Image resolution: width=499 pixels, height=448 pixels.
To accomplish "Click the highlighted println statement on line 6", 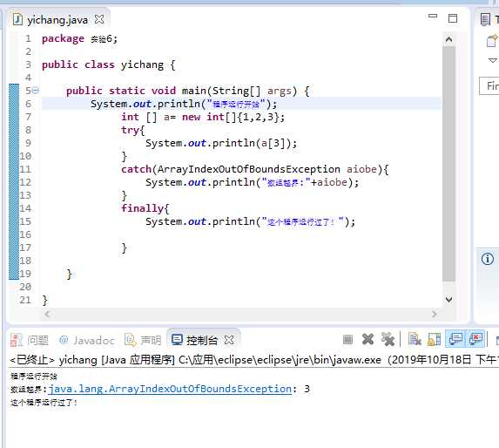I will 184,104.
